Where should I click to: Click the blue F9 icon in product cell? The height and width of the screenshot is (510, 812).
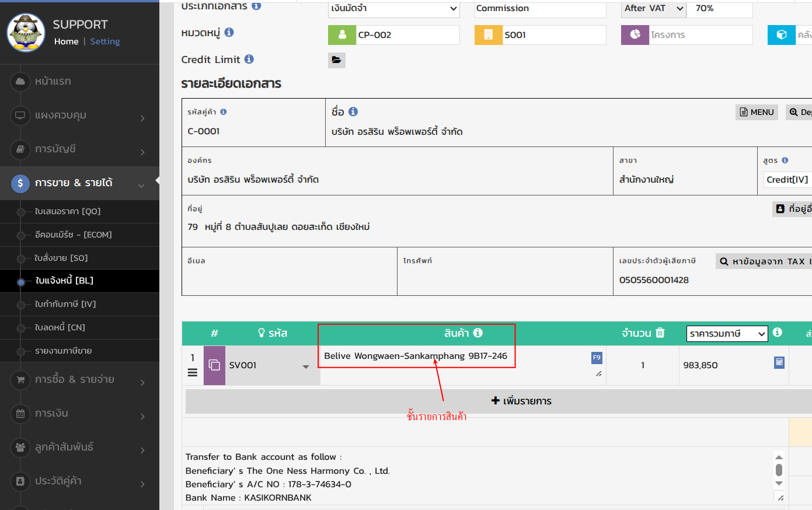pyautogui.click(x=596, y=358)
